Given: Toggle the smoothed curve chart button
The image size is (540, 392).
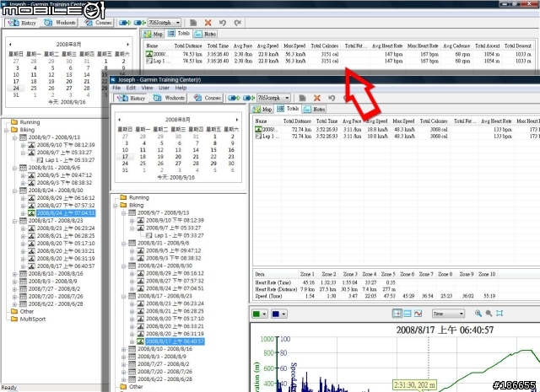Looking at the screenshot, I should [x=418, y=314].
